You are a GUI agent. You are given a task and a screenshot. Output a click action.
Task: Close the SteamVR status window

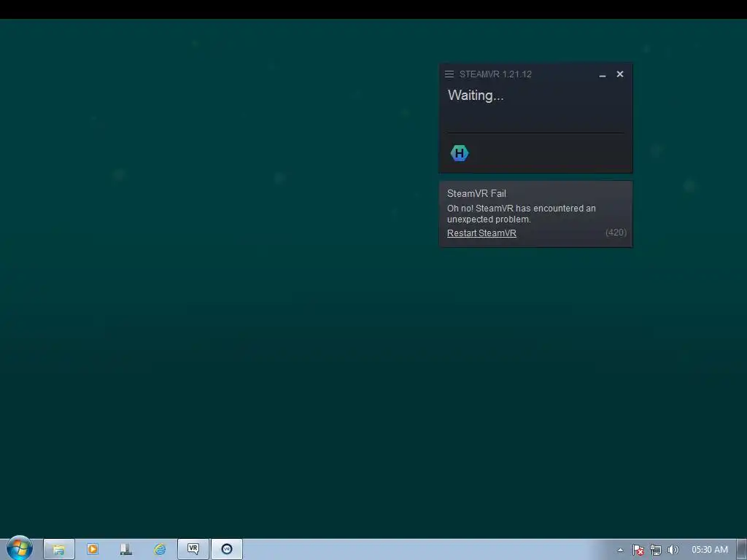(x=620, y=74)
